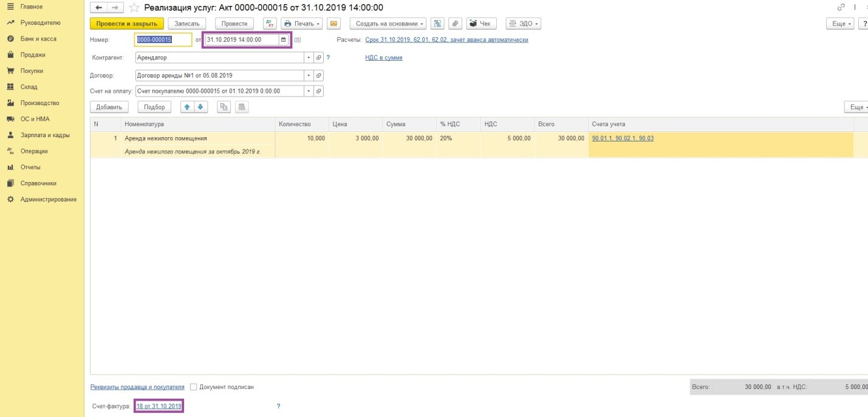
Task: Open calendar picker in the date field
Action: (283, 40)
